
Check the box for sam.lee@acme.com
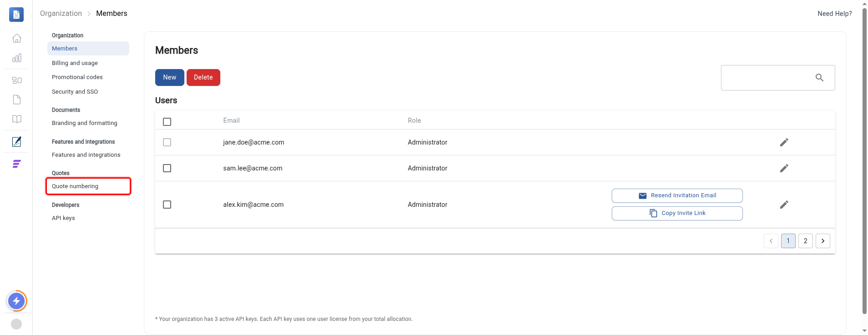pos(167,168)
